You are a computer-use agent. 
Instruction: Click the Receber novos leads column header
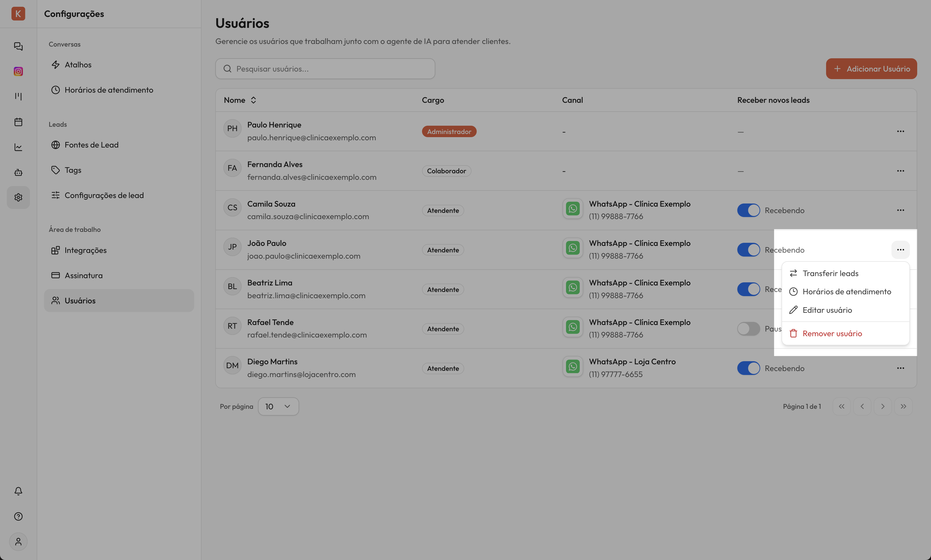click(x=773, y=100)
